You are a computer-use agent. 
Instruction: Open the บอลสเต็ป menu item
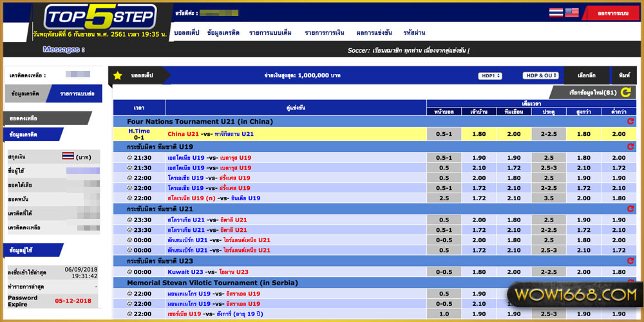[x=187, y=33]
